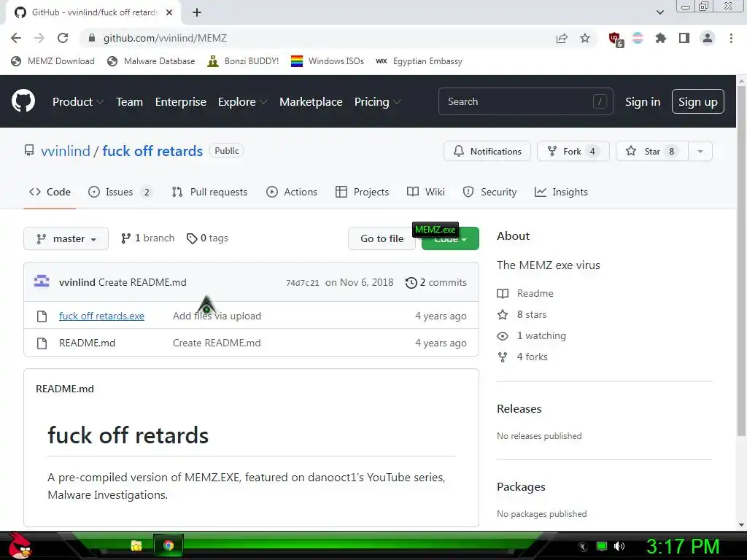Open the Windows ISOs bookmark

(x=328, y=61)
